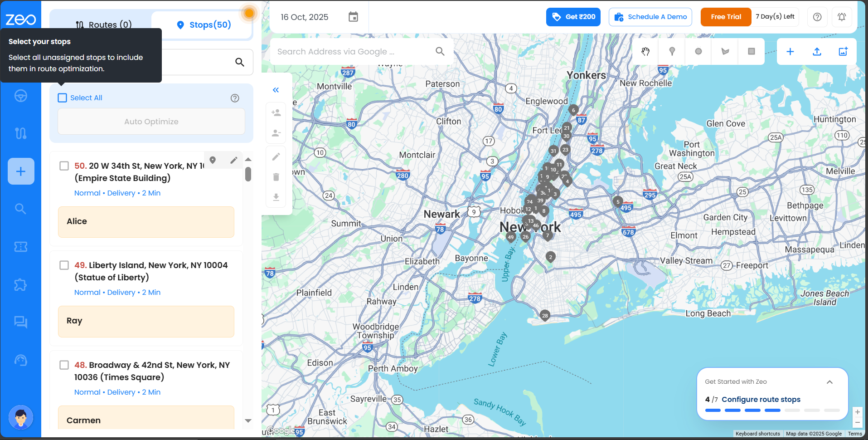
Task: Collapse the stops side panel with double chevron
Action: tap(276, 90)
